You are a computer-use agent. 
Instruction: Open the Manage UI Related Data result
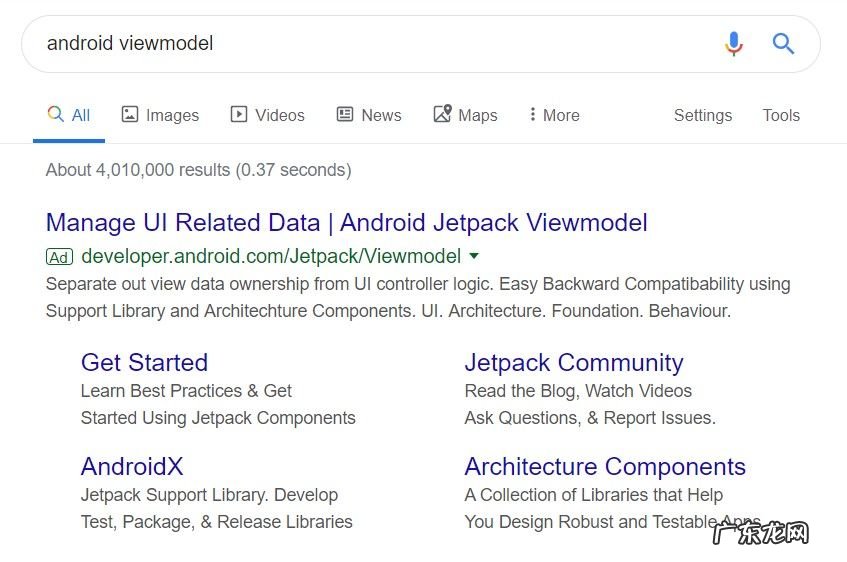tap(346, 222)
